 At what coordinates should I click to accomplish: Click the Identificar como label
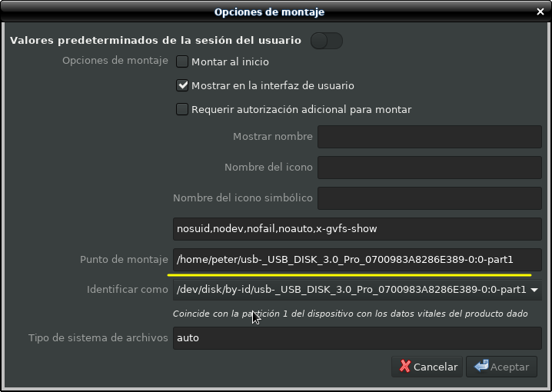pyautogui.click(x=128, y=290)
